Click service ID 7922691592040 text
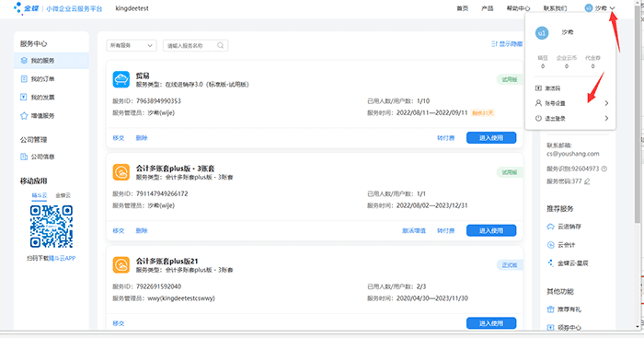Image resolution: width=644 pixels, height=338 pixels. [x=158, y=286]
